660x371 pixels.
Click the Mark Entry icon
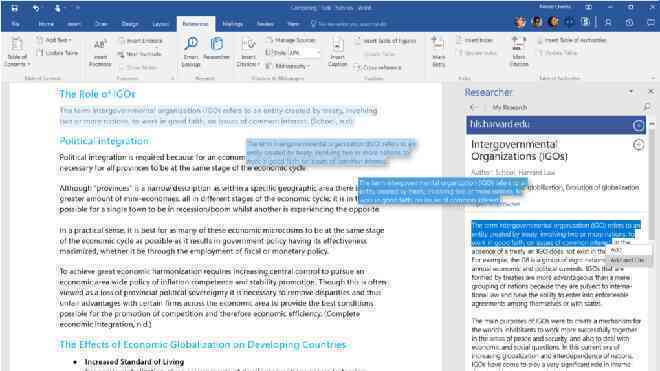(438, 52)
